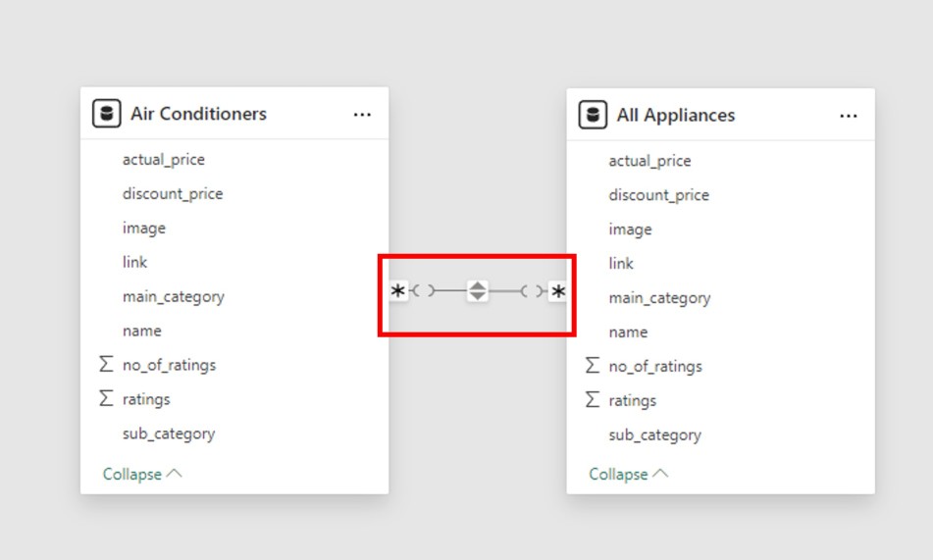Viewport: 933px width, 560px height.
Task: Open All Appliances more options menu
Action: (849, 116)
